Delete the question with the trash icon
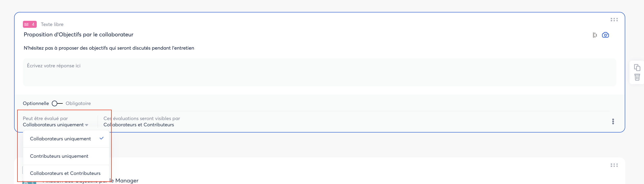The width and height of the screenshot is (644, 184). click(637, 77)
